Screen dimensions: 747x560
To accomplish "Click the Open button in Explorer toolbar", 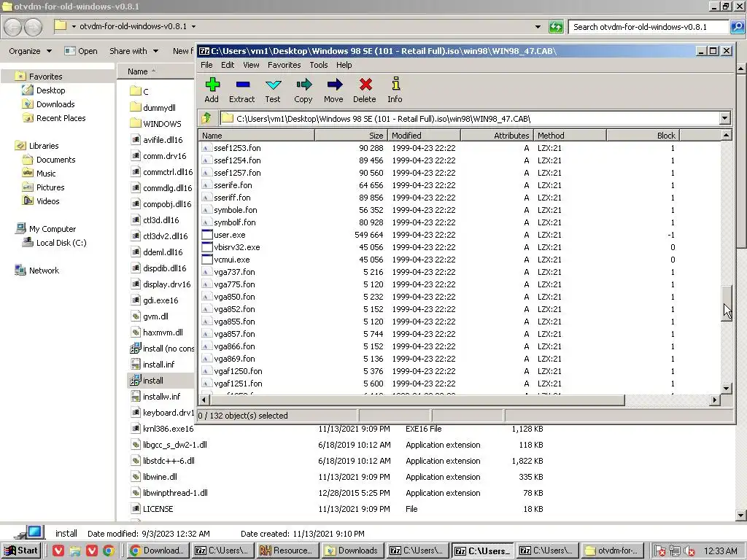I will click(81, 51).
